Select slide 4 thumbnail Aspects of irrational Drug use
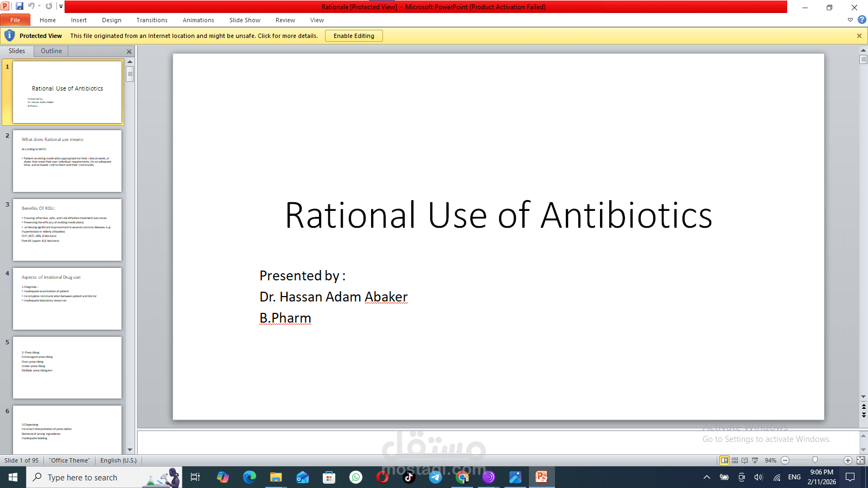Screen dimensions: 868x488 (67, 299)
